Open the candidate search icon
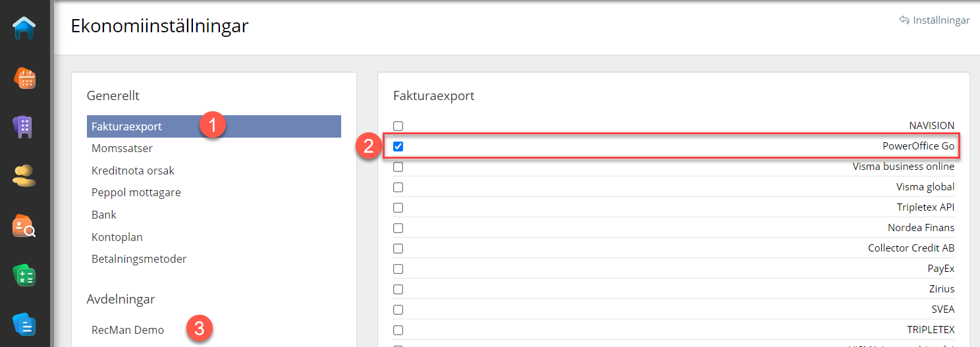Image resolution: width=980 pixels, height=347 pixels. coord(24,226)
